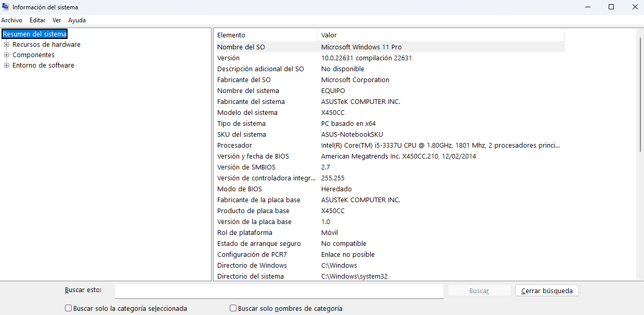This screenshot has height=315, width=644.
Task: Close the Información del sistema window
Action: [635, 7]
